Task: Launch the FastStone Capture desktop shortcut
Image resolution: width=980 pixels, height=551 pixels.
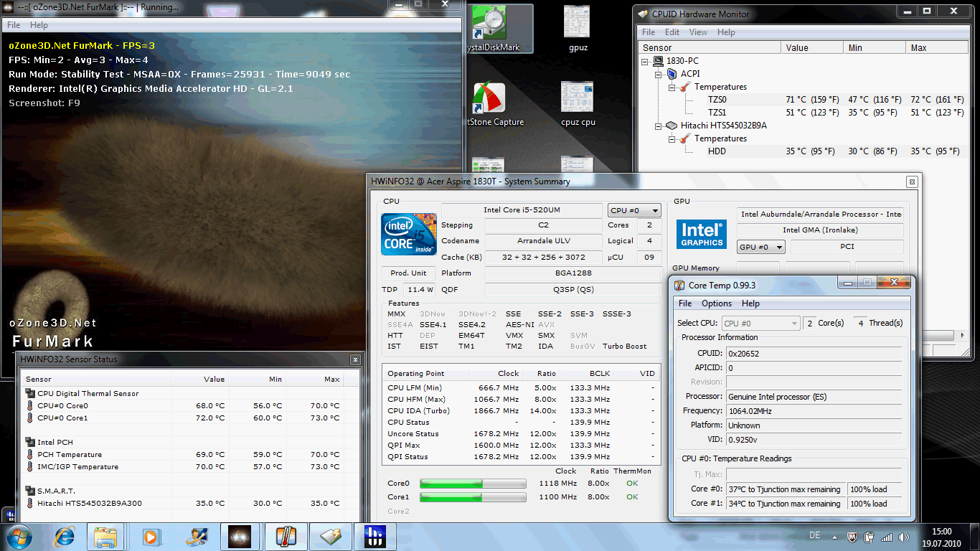Action: tap(496, 104)
